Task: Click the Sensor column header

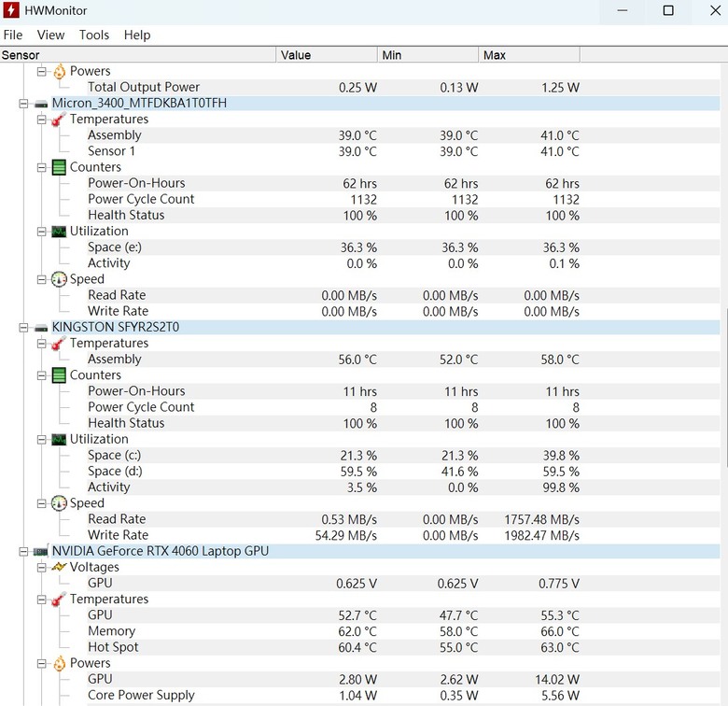Action: click(138, 55)
